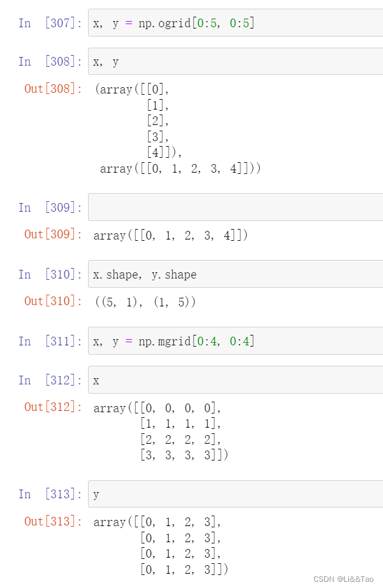Click input cell 313 containing y
Screen dimensions: 383x588
[236, 494]
